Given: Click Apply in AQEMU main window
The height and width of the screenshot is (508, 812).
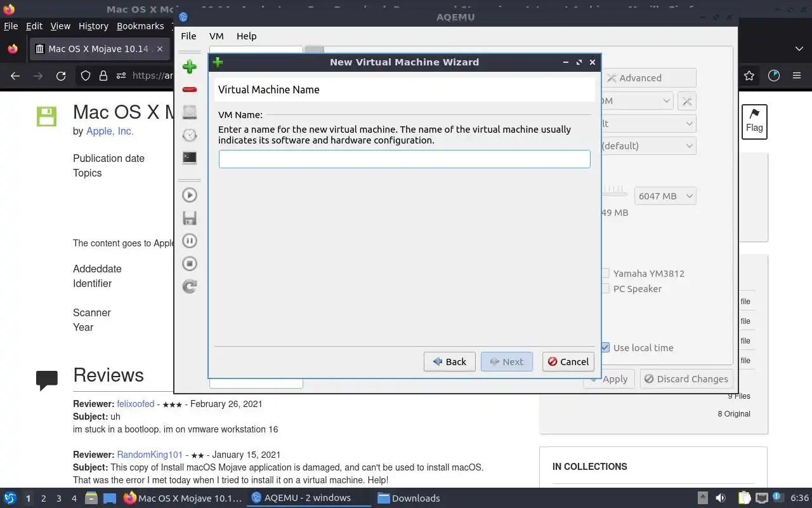Looking at the screenshot, I should (x=608, y=379).
